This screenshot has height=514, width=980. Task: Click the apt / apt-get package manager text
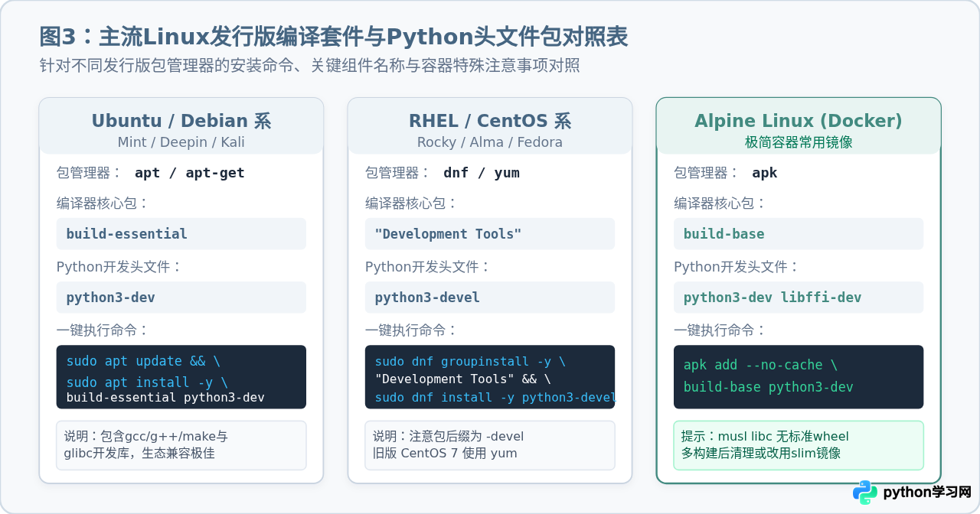[190, 173]
